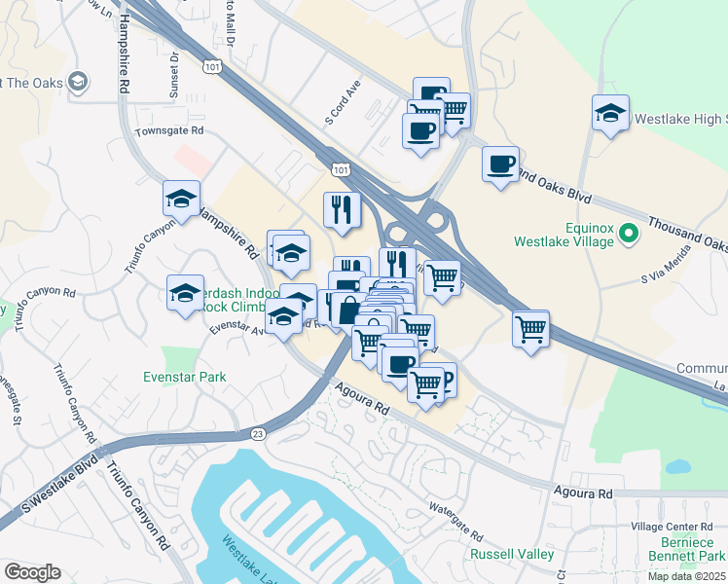This screenshot has height=584, width=728.
Task: Click the Route 23 highway shield
Action: pos(258,434)
